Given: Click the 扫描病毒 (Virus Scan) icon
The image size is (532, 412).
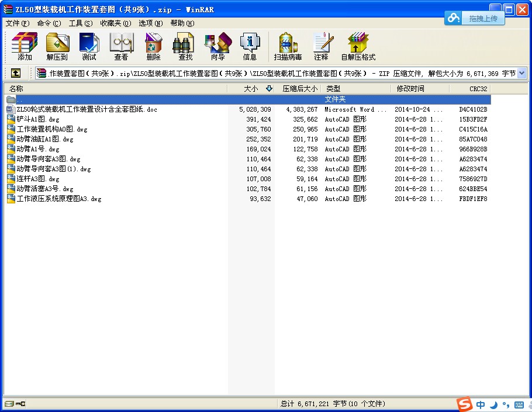Looking at the screenshot, I should pos(288,47).
